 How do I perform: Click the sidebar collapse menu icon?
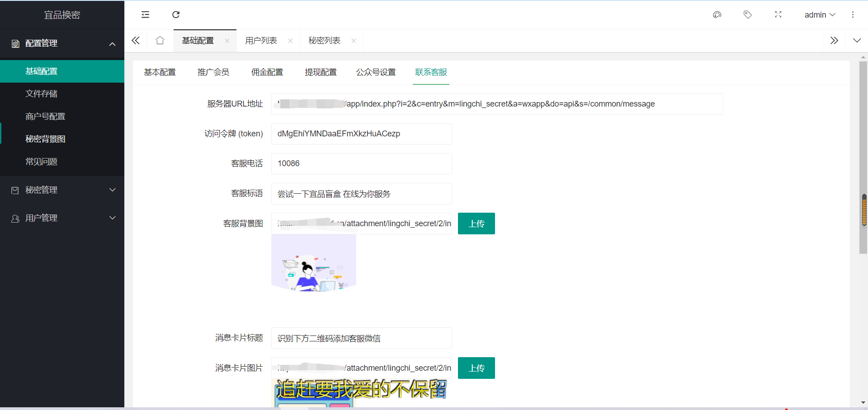[145, 15]
